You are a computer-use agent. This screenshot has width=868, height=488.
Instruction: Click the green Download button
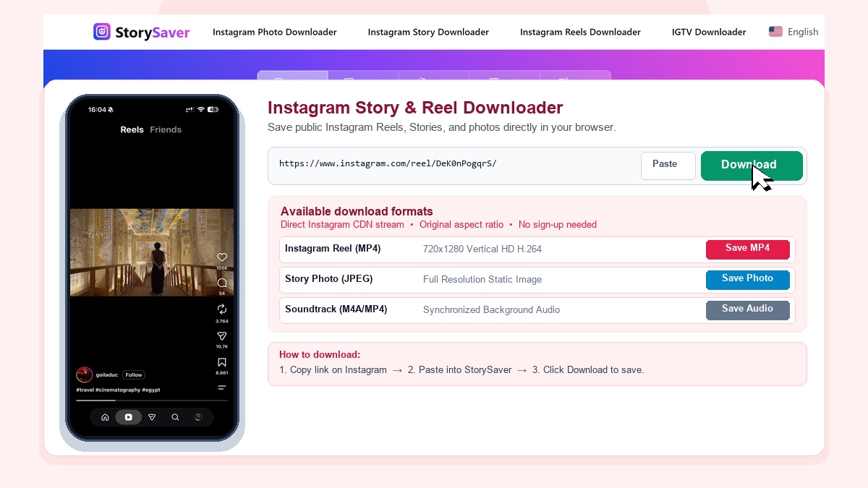tap(752, 166)
